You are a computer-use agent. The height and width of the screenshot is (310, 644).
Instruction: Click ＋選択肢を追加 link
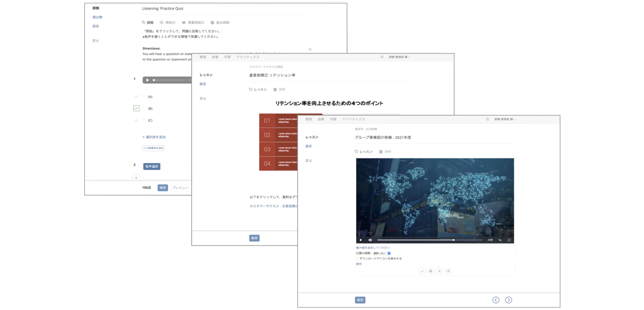coord(153,137)
